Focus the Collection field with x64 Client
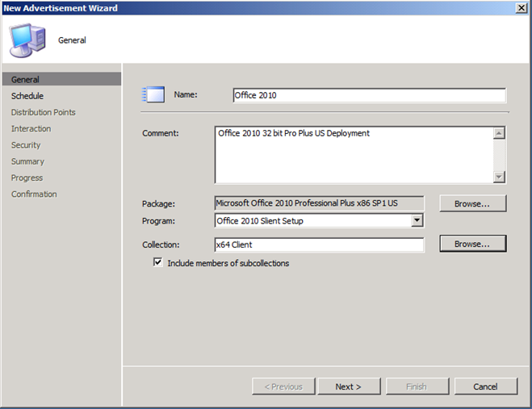 point(319,244)
